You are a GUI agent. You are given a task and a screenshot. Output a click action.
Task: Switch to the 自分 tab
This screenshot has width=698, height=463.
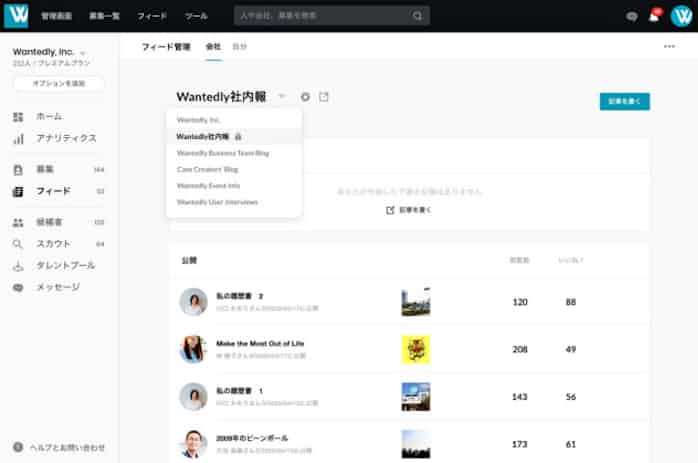click(239, 47)
